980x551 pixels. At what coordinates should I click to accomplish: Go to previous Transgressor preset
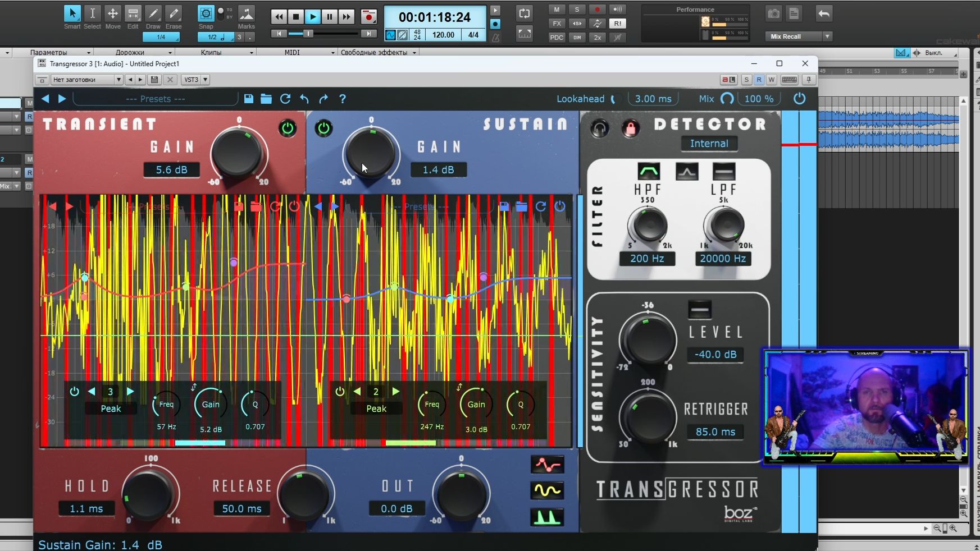[45, 99]
